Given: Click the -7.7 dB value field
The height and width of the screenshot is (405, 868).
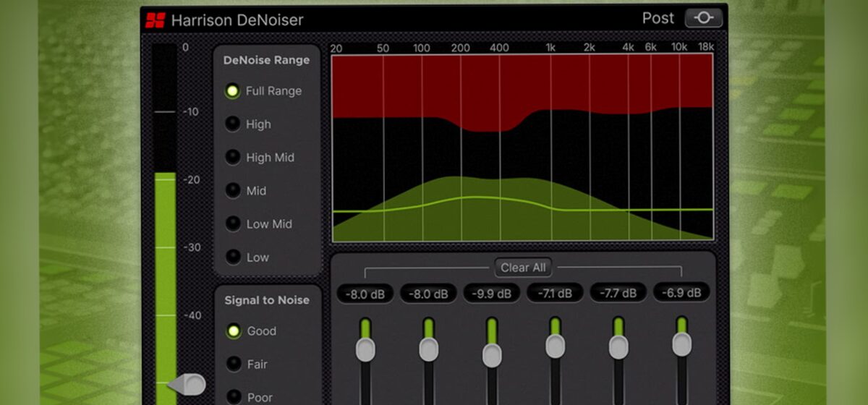Looking at the screenshot, I should point(618,294).
